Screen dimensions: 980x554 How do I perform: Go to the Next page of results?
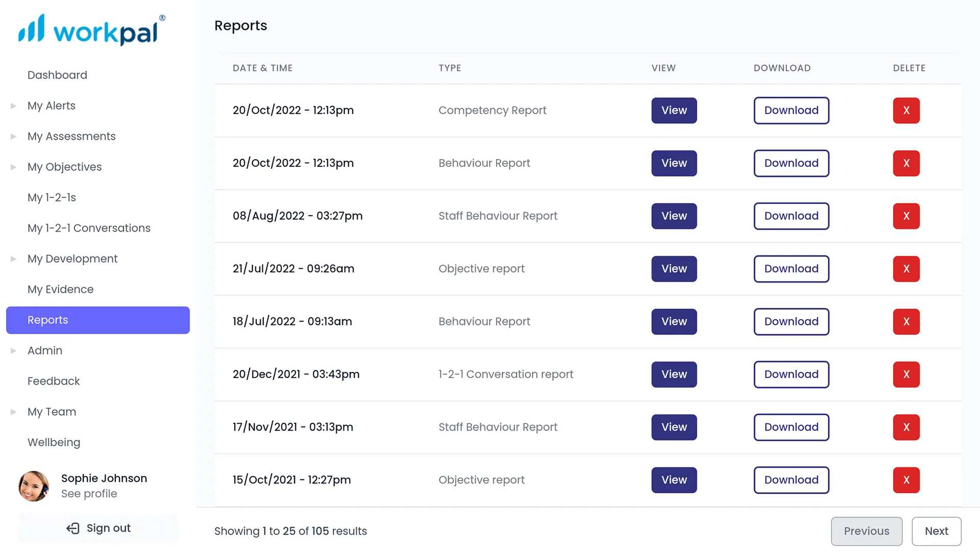tap(937, 531)
